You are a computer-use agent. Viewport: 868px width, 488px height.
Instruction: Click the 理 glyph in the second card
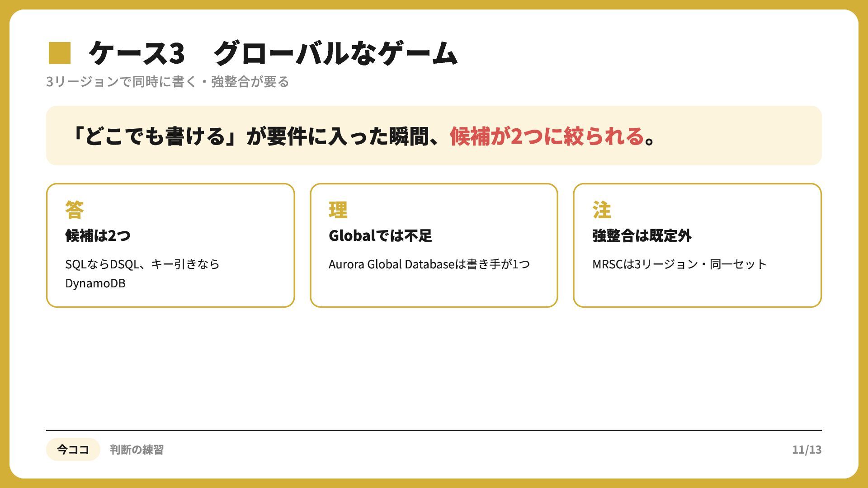coord(338,210)
